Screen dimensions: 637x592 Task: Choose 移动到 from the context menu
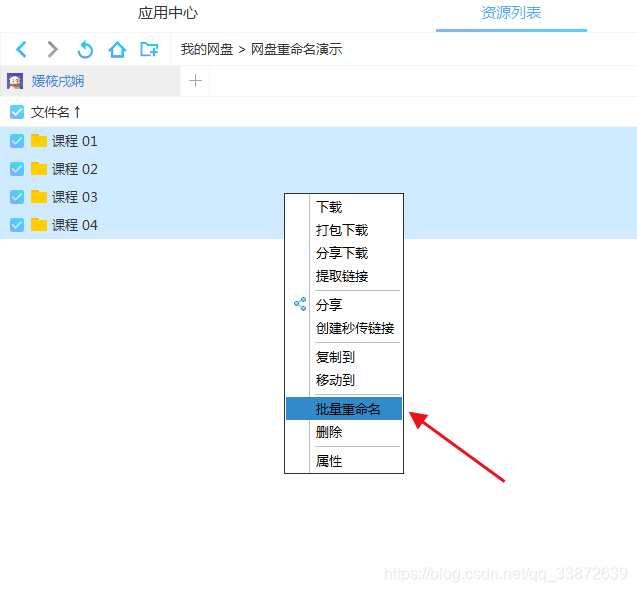click(344, 380)
